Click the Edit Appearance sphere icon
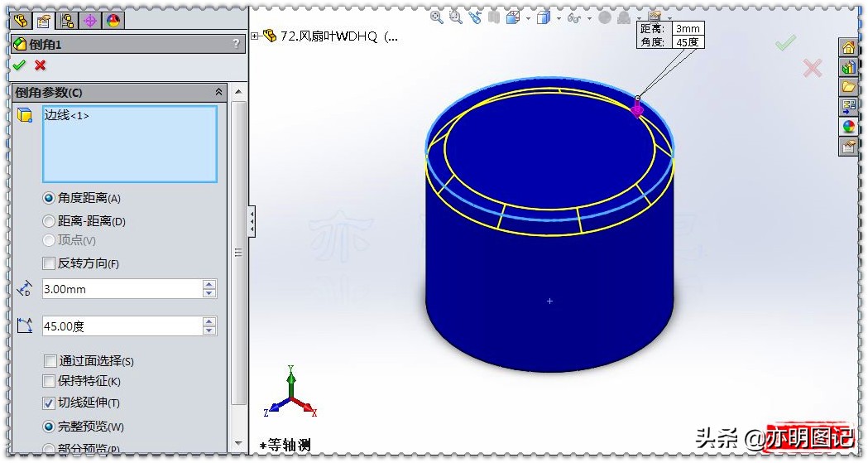This screenshot has width=868, height=463. (x=605, y=17)
